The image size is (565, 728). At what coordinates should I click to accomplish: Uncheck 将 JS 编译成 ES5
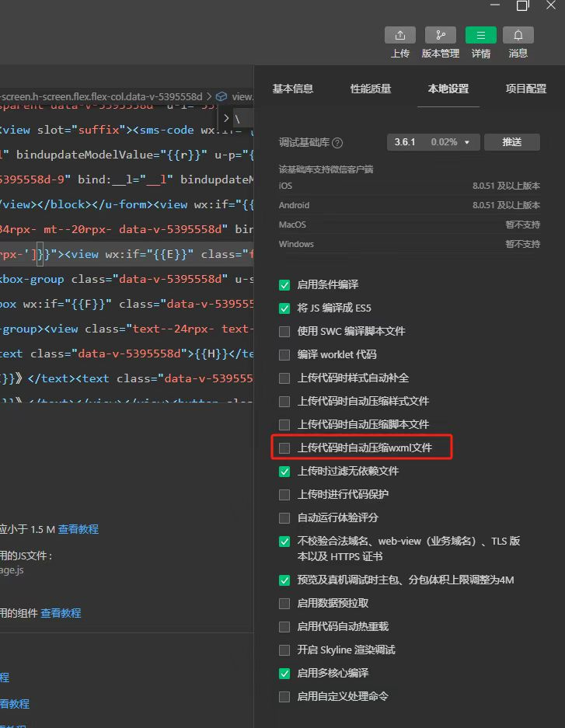(x=284, y=308)
